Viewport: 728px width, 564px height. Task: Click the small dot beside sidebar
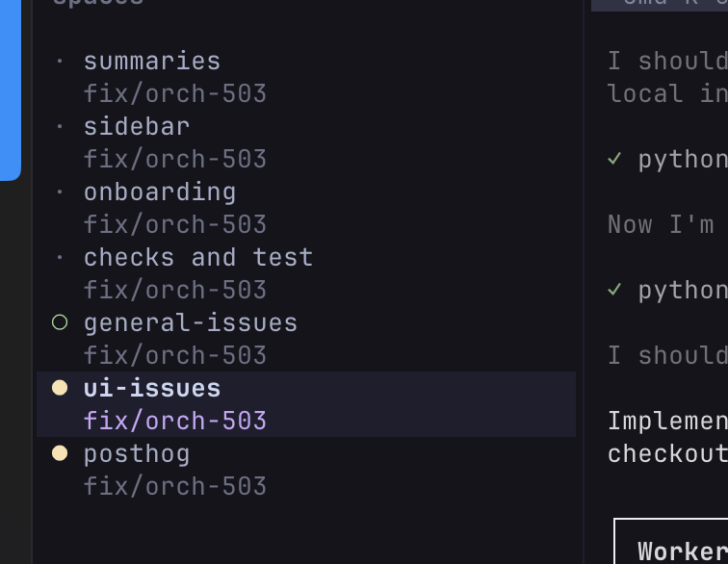pos(60,126)
